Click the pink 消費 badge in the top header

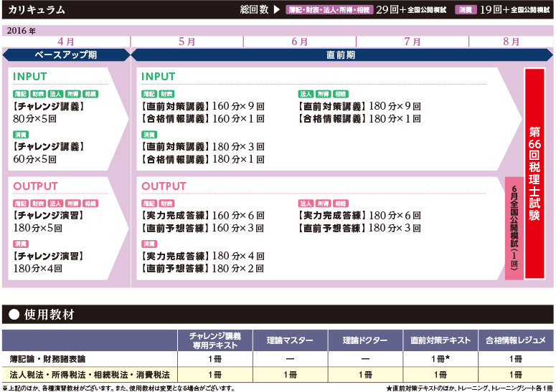[x=466, y=10]
